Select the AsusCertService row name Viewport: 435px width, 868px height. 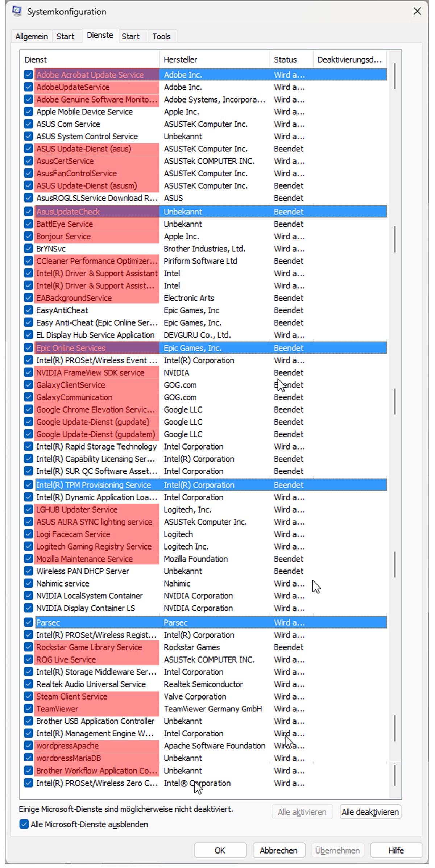point(65,161)
